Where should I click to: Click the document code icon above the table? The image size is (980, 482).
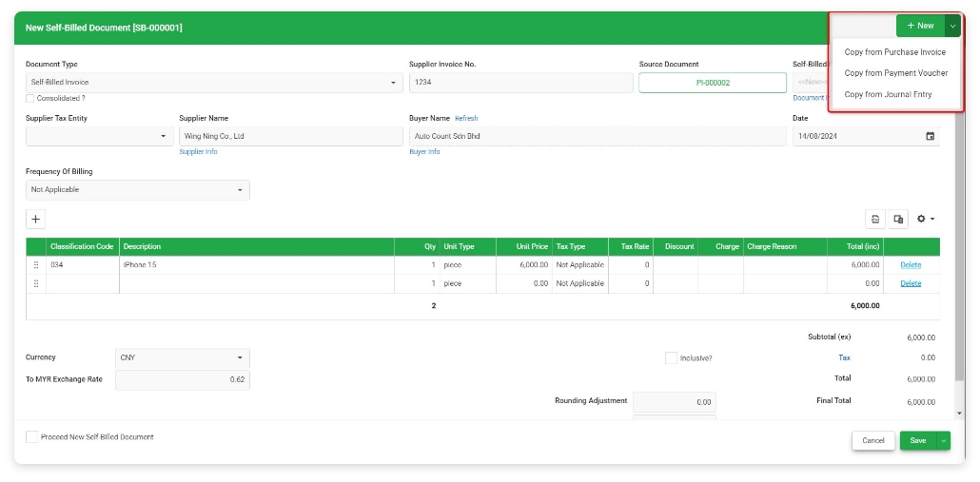(875, 220)
